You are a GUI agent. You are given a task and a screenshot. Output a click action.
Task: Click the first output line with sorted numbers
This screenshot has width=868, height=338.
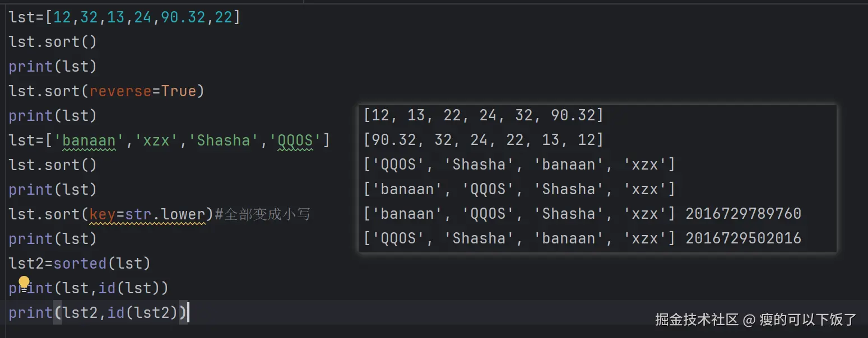point(483,115)
